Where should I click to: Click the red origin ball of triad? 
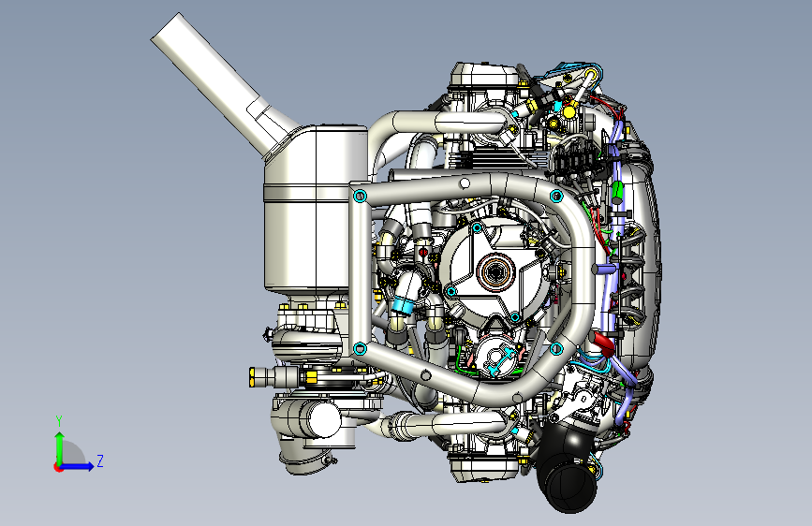(57, 467)
